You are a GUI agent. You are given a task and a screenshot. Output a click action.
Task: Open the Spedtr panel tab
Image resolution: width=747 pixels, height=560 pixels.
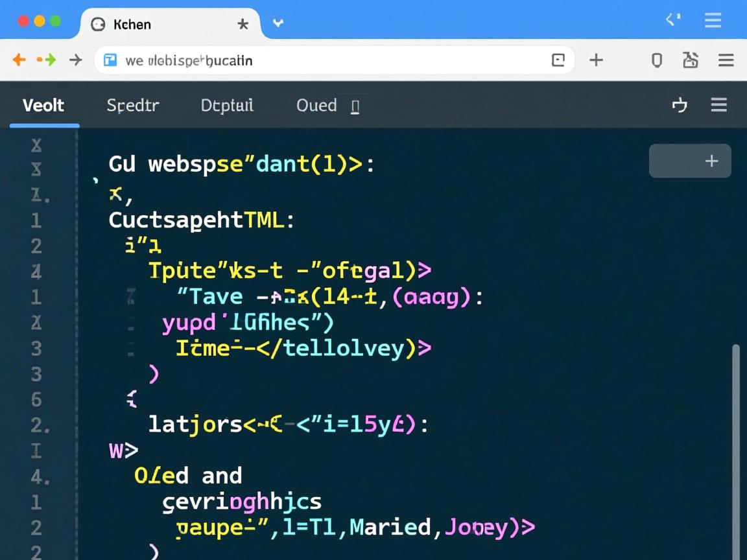[x=133, y=105]
